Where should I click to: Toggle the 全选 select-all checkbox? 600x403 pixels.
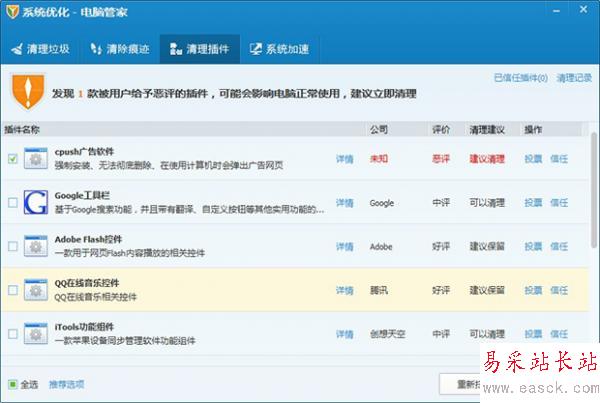(x=13, y=384)
